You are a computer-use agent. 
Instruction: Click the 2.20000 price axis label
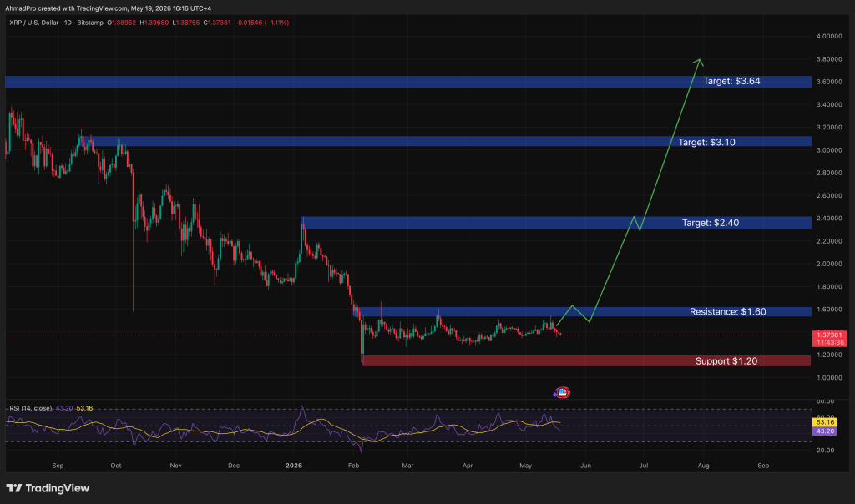829,241
